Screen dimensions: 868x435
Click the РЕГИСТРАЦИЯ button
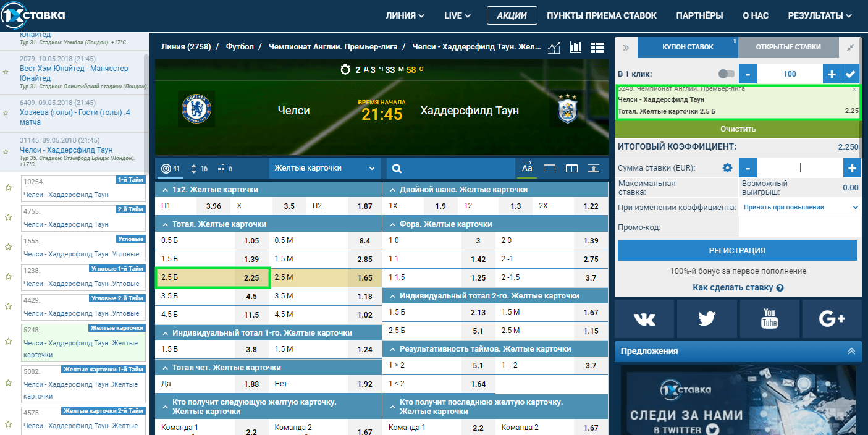click(736, 251)
